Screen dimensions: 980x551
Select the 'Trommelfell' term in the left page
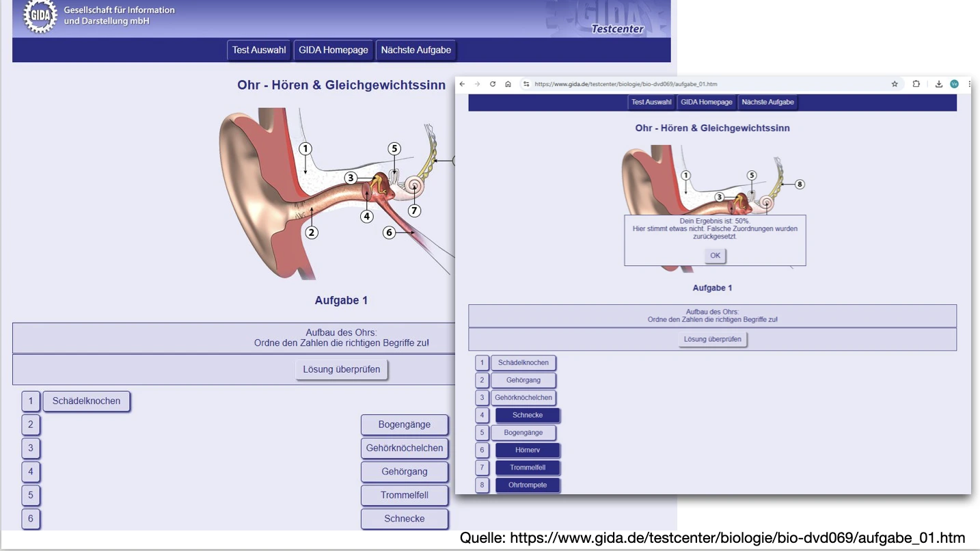(x=405, y=495)
